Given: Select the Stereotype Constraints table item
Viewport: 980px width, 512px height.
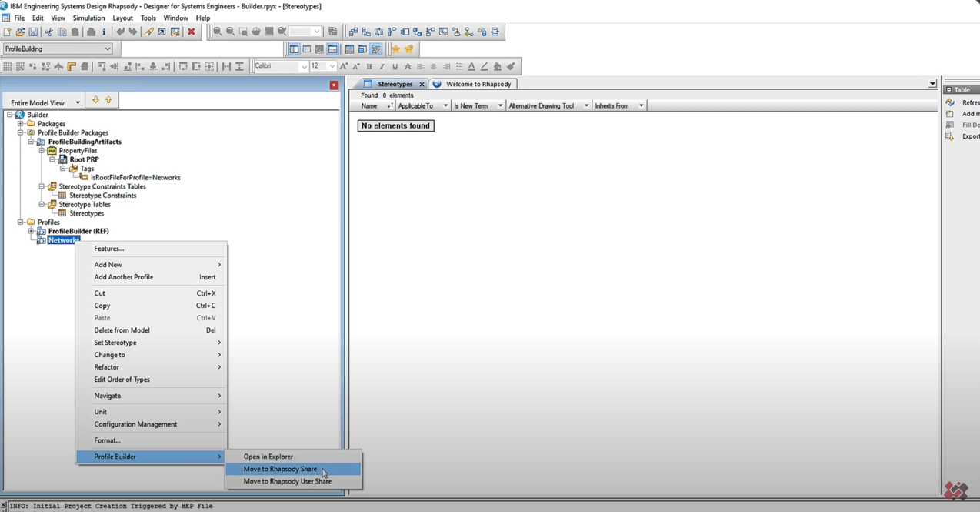Looking at the screenshot, I should pos(102,196).
